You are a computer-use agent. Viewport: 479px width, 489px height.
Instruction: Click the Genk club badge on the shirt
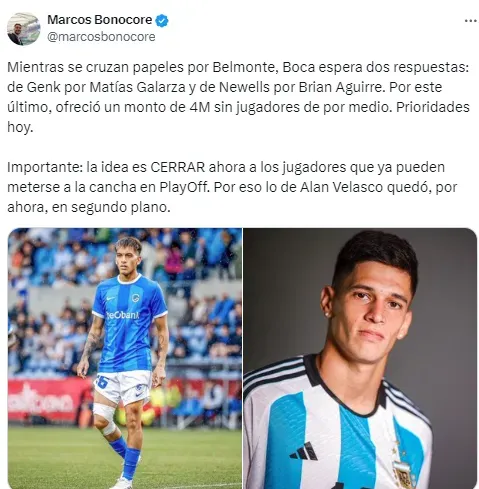[x=135, y=298]
